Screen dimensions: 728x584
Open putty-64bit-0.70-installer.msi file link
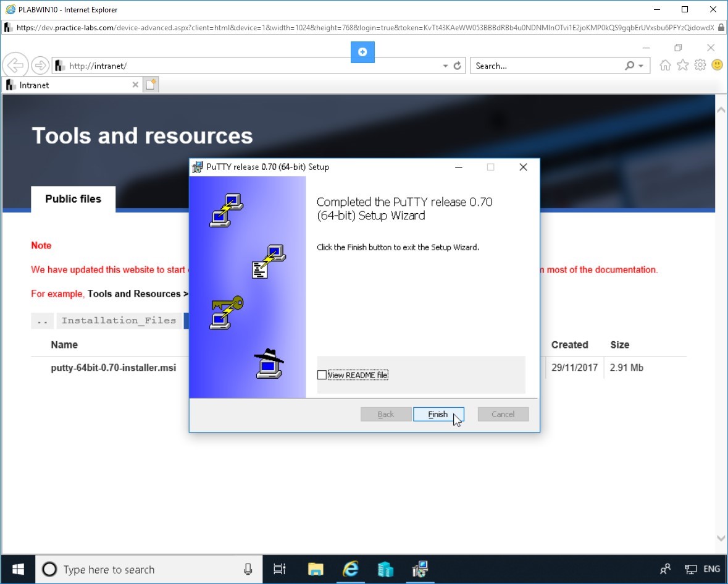[113, 368]
